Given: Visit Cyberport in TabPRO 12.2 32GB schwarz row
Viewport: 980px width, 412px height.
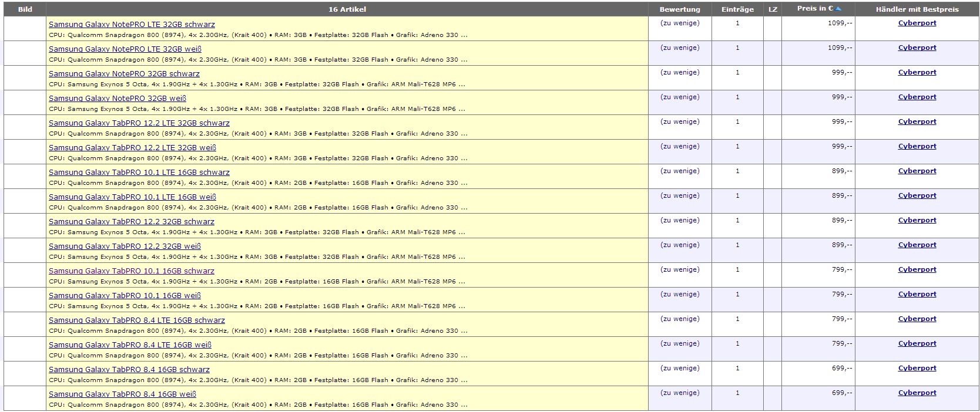Looking at the screenshot, I should point(917,221).
